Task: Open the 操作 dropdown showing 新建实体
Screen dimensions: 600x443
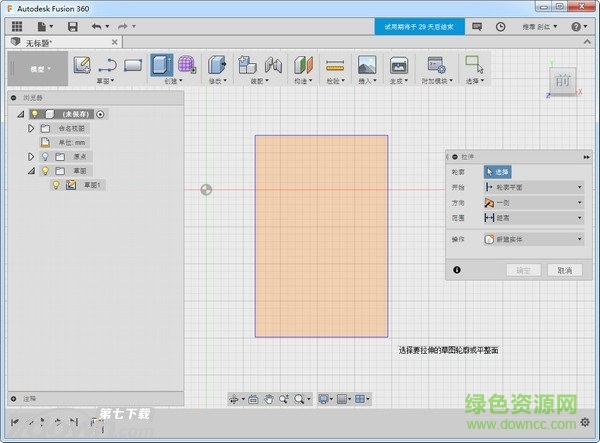Action: [x=532, y=239]
